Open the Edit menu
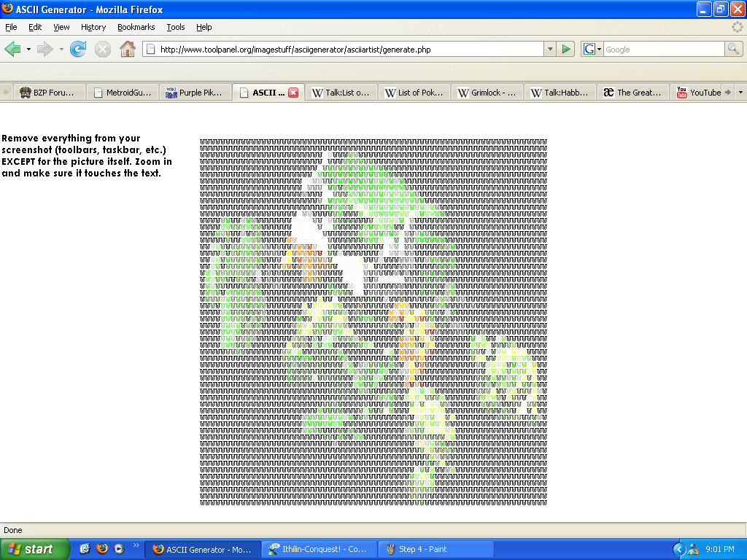Image resolution: width=747 pixels, height=560 pixels. (x=35, y=27)
